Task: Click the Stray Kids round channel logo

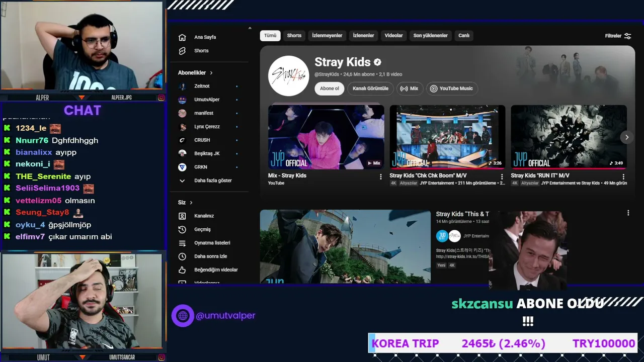Action: click(x=288, y=76)
